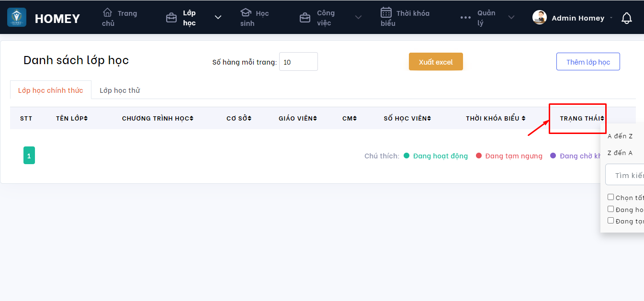644x301 pixels.
Task: Click the Admin Homey avatar picture
Action: (x=540, y=18)
